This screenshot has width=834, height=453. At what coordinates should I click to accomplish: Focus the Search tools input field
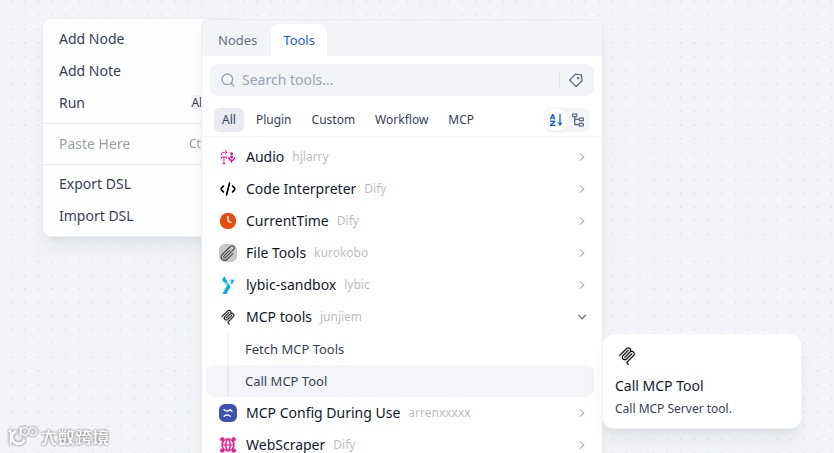(390, 80)
